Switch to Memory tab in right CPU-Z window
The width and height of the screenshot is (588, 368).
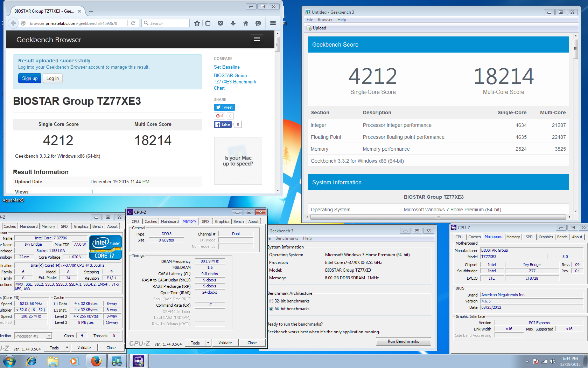tap(513, 237)
